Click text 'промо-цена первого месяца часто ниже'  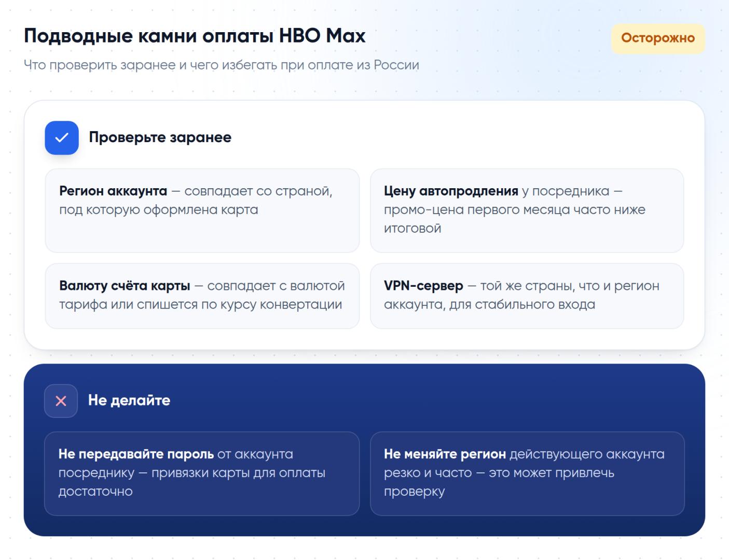click(515, 210)
